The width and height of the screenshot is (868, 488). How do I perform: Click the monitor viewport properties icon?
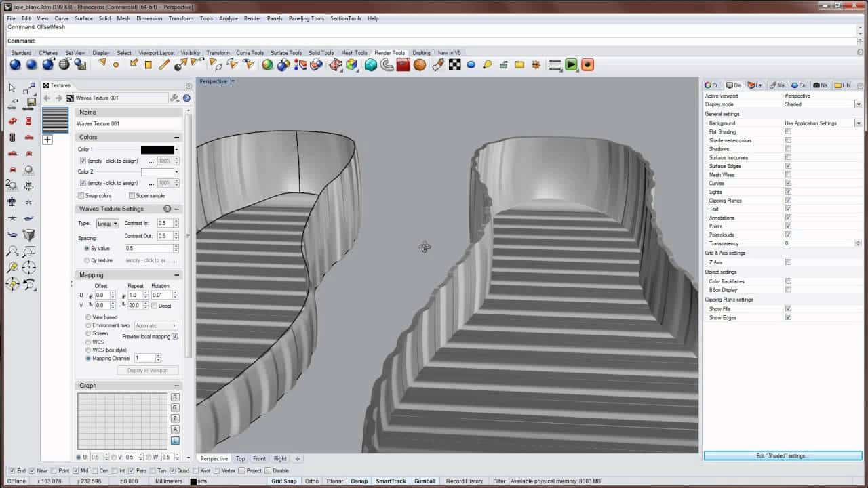(730, 85)
